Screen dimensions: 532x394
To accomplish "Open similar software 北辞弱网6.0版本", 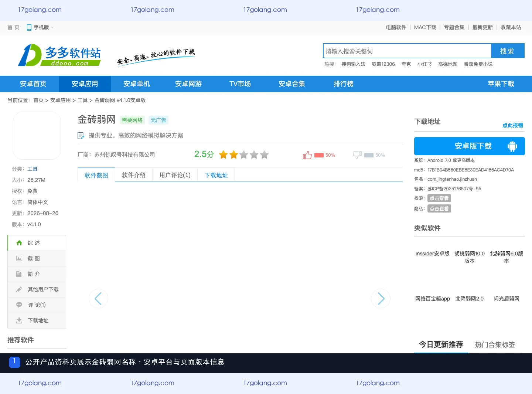I will click(507, 257).
